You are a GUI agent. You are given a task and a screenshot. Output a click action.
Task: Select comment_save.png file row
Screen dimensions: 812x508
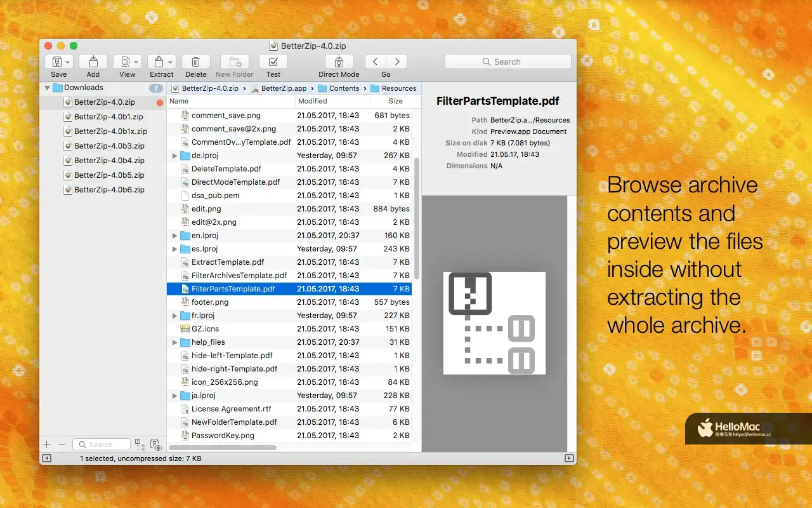[290, 116]
